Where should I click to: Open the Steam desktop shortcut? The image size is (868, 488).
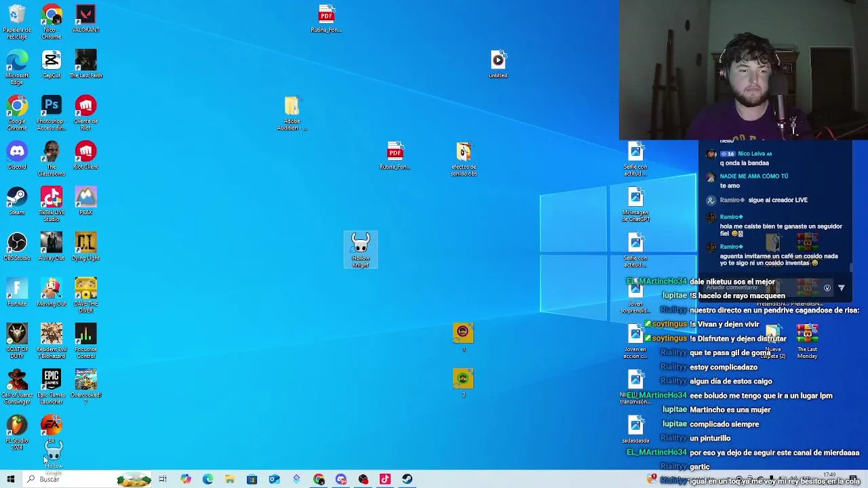pyautogui.click(x=17, y=201)
